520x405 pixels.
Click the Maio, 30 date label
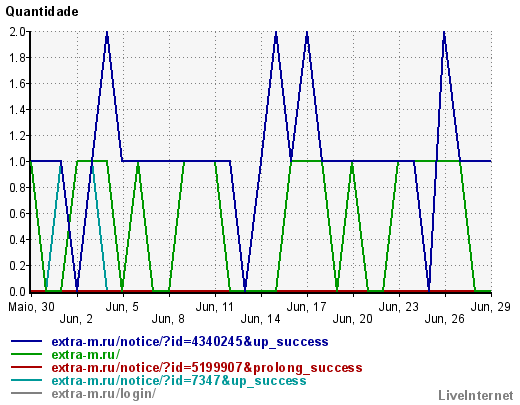[31, 307]
